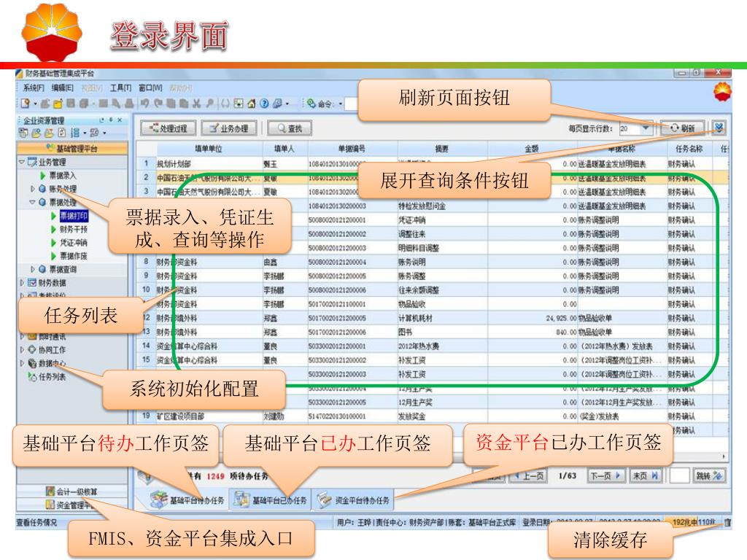Image resolution: width=747 pixels, height=560 pixels.
Task: Click the 单据编号 column header
Action: pyautogui.click(x=352, y=149)
